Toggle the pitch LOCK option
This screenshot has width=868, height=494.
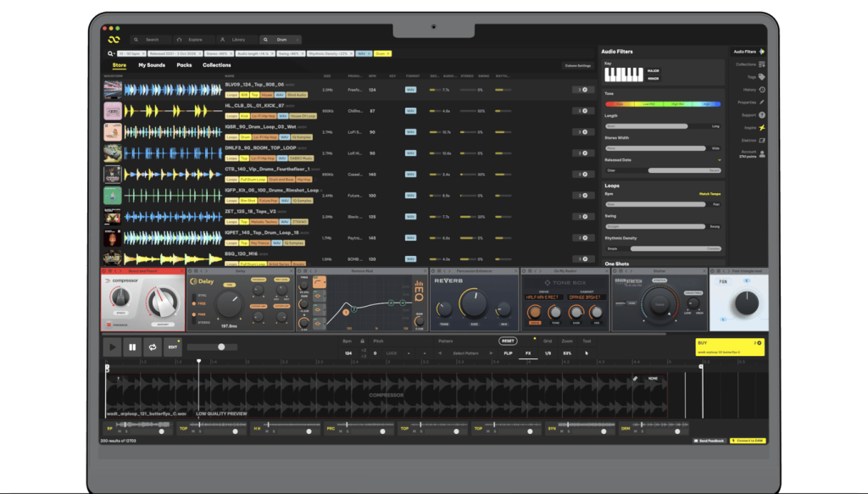[x=392, y=353]
